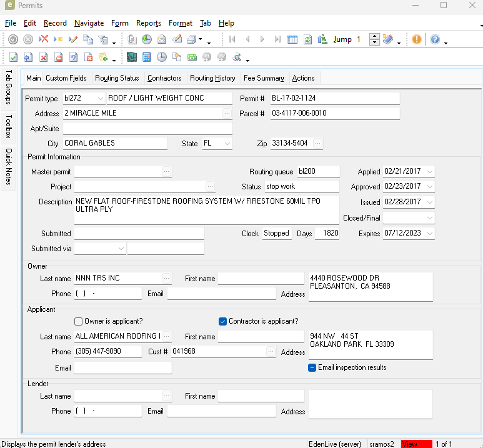Switch to the Fee Summary tab

(264, 78)
